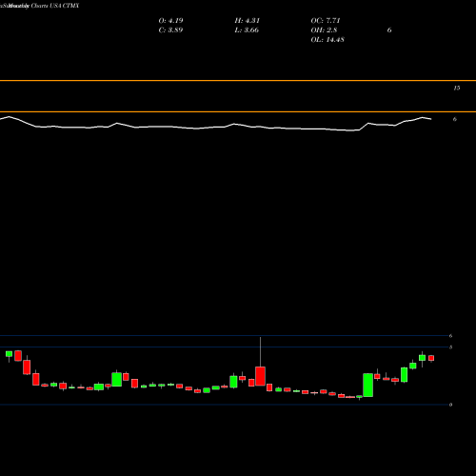Screen dimensions: 476x476
Task: Click the last red candle on the far right
Action: 431,358
